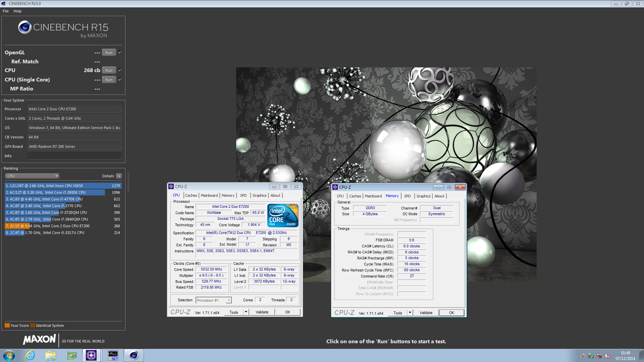The image size is (644, 362).
Task: Open CPU-Z from the taskbar
Action: (x=91, y=355)
